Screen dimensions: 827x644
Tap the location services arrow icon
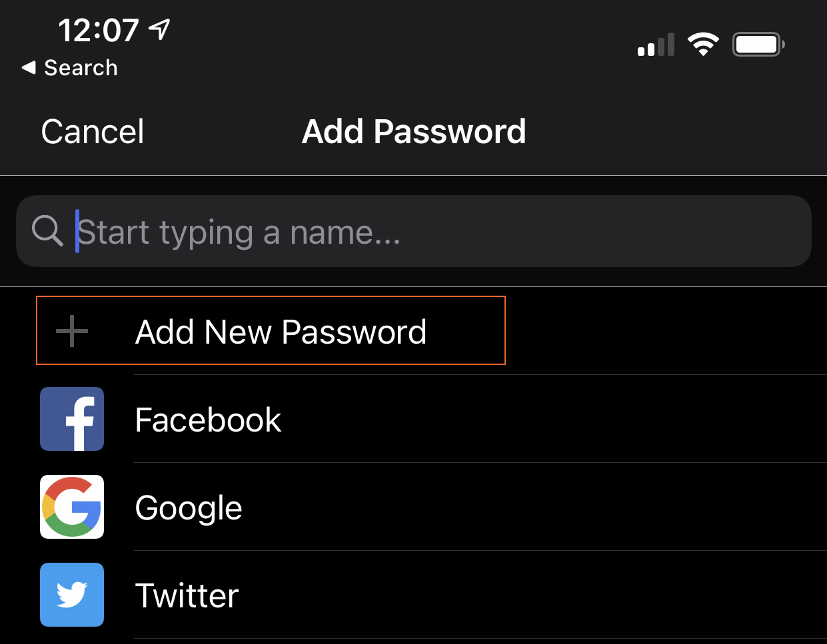click(x=160, y=29)
